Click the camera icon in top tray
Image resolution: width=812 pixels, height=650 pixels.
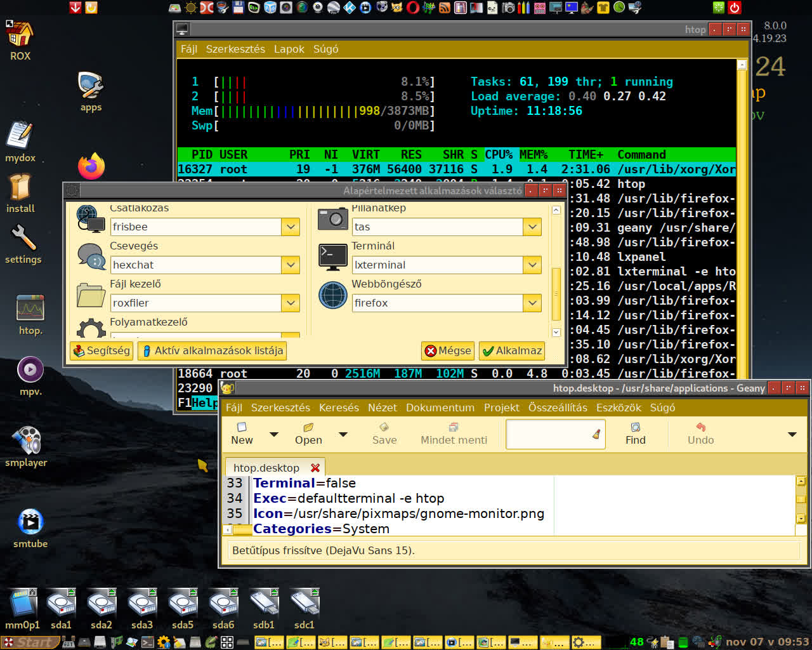pos(508,8)
